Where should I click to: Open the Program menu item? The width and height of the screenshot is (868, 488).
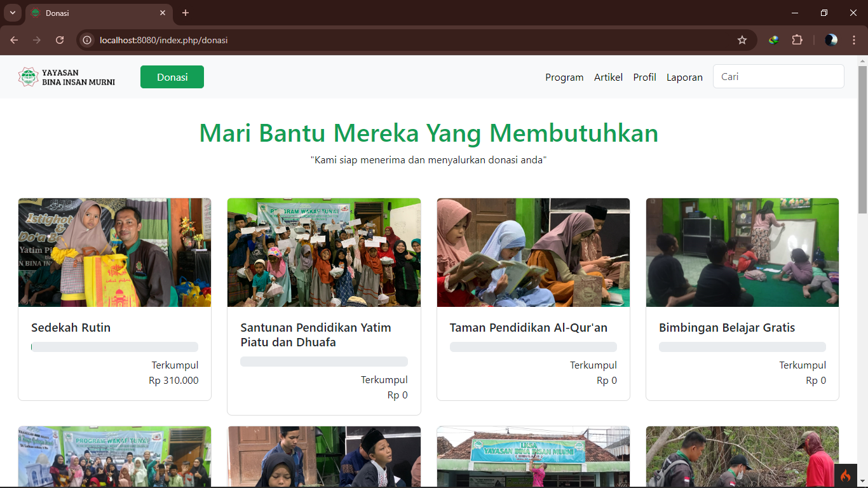point(564,78)
